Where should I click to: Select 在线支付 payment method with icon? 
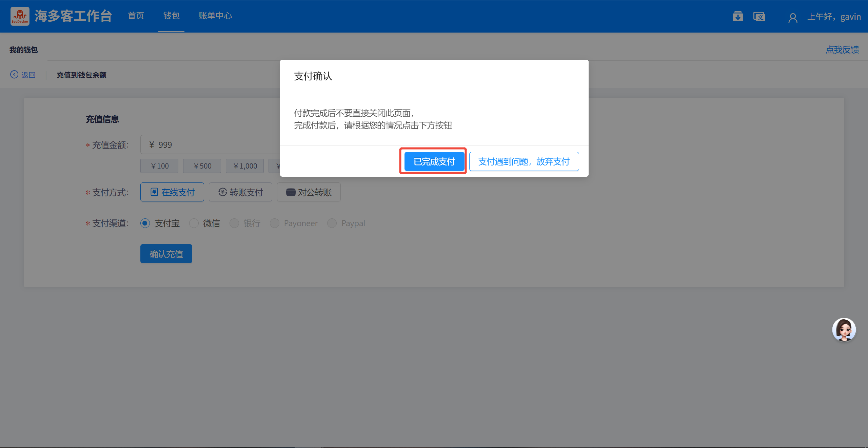tap(172, 192)
